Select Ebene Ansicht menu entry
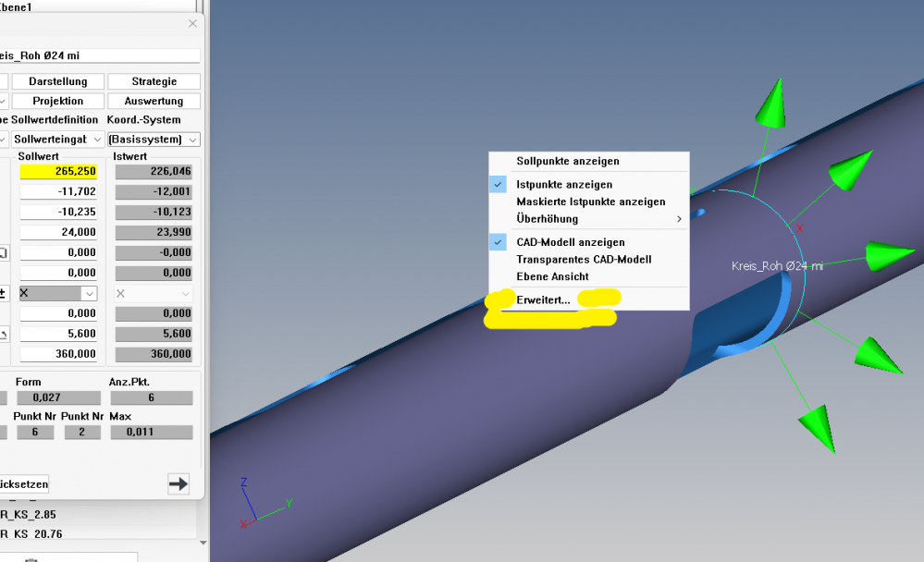The image size is (924, 562). click(552, 276)
